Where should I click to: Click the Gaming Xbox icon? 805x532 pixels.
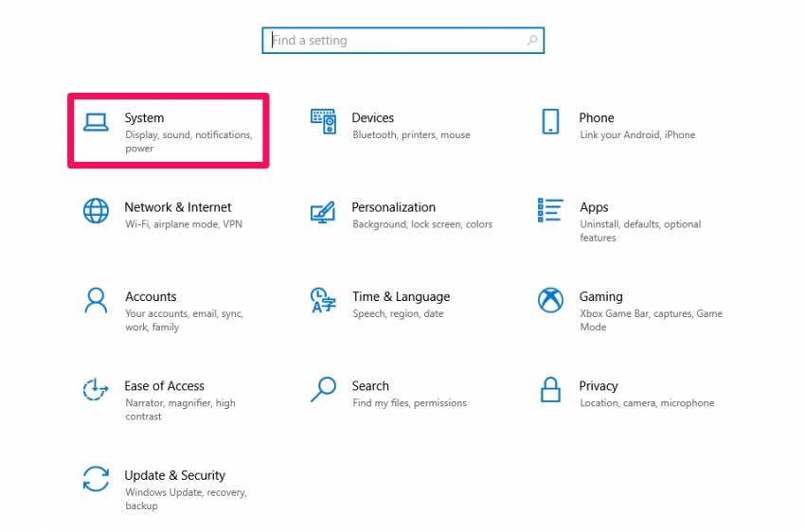point(550,300)
